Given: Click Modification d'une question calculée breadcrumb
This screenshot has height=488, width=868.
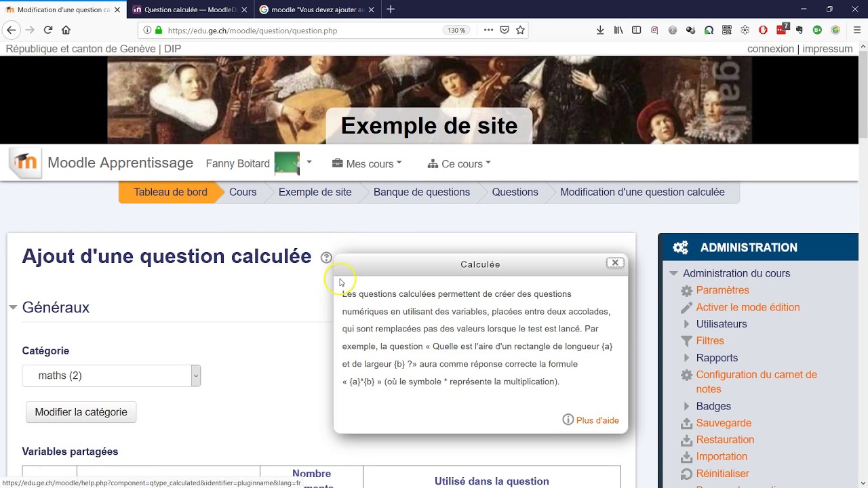Looking at the screenshot, I should point(642,192).
